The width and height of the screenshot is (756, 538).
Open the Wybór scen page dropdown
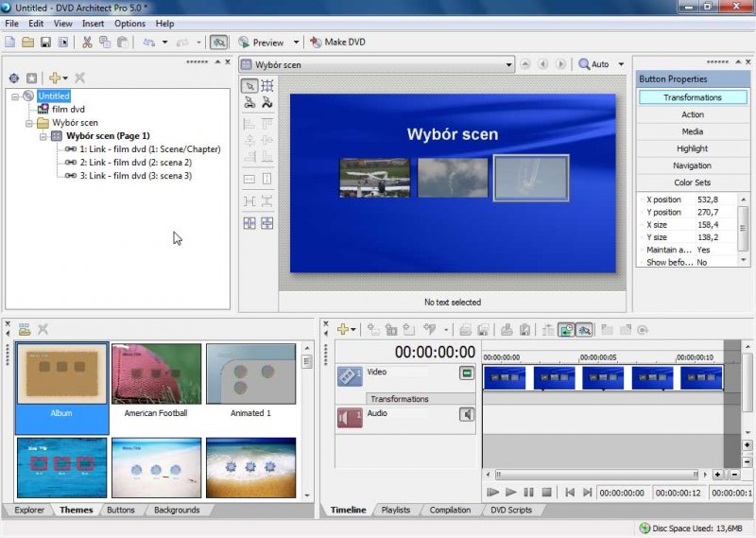(x=509, y=64)
